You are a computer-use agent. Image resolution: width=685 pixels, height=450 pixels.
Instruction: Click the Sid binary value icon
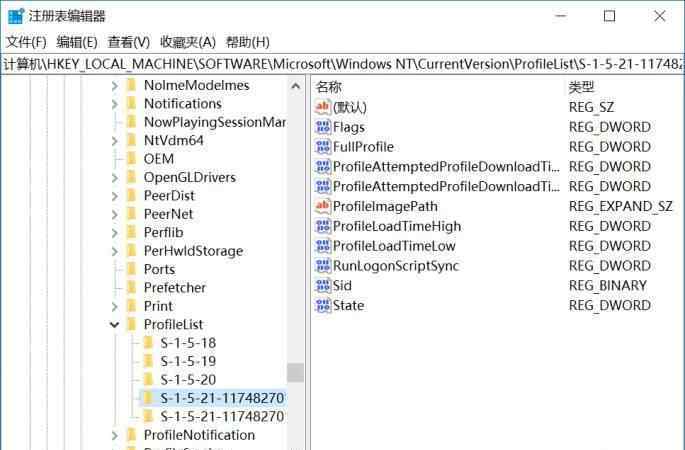coord(323,286)
